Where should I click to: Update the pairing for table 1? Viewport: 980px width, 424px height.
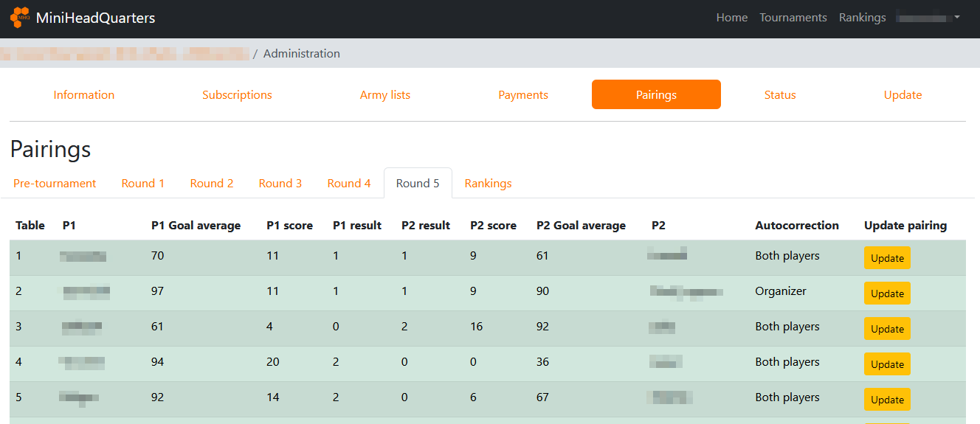click(x=887, y=258)
